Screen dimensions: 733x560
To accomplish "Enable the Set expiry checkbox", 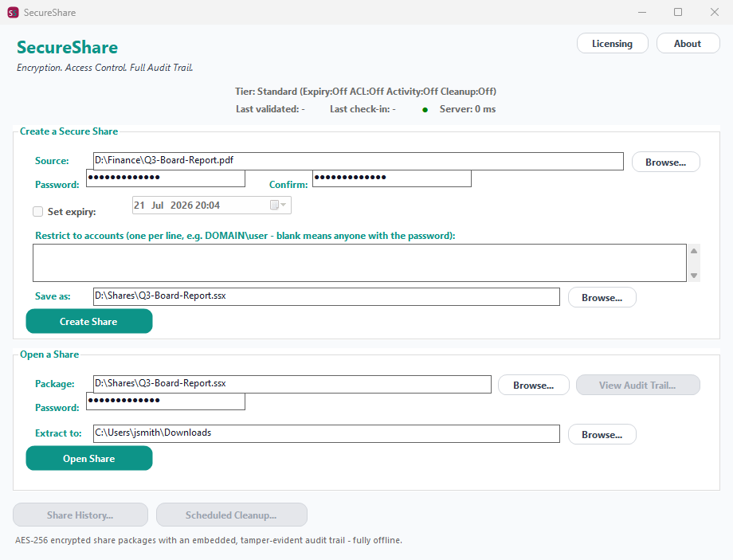I will (38, 212).
